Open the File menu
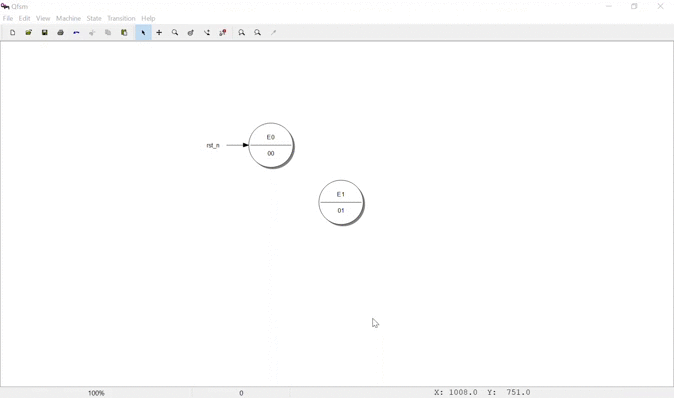Viewport: 674px width, 398px height. [8, 18]
